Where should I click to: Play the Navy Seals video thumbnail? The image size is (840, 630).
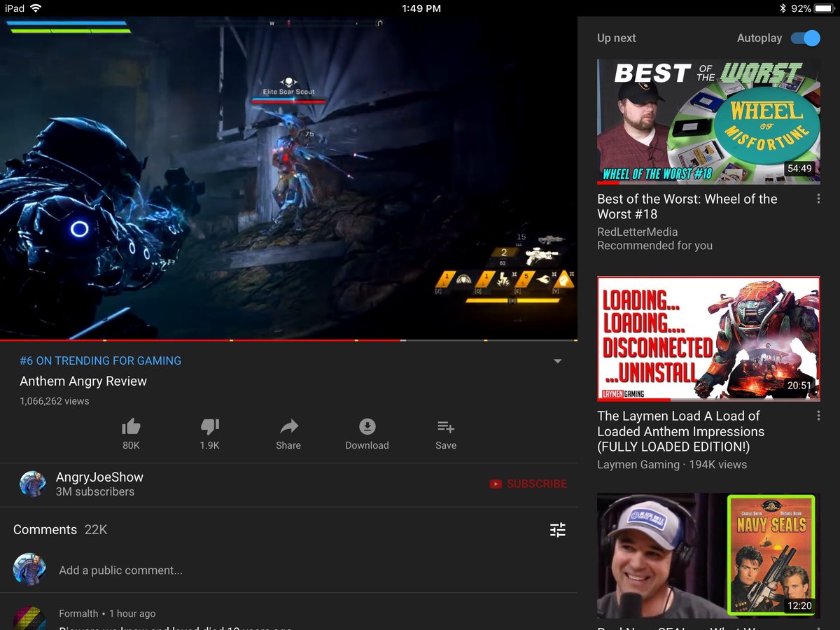coord(708,555)
